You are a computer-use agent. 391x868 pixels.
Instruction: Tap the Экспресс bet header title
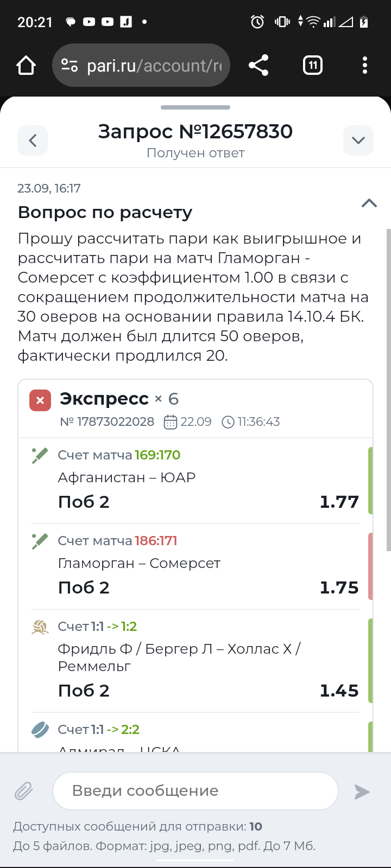pyautogui.click(x=104, y=399)
